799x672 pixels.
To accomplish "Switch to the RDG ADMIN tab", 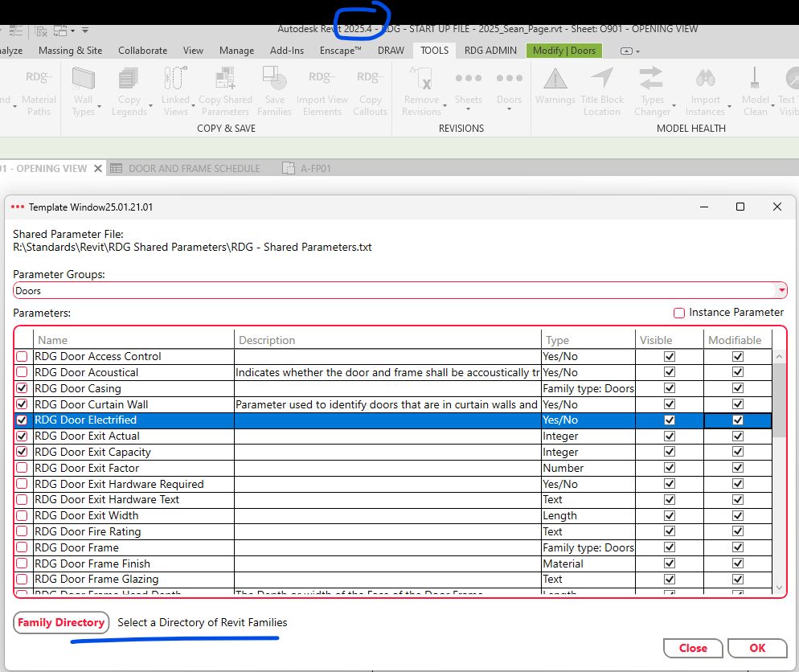I will coord(490,51).
